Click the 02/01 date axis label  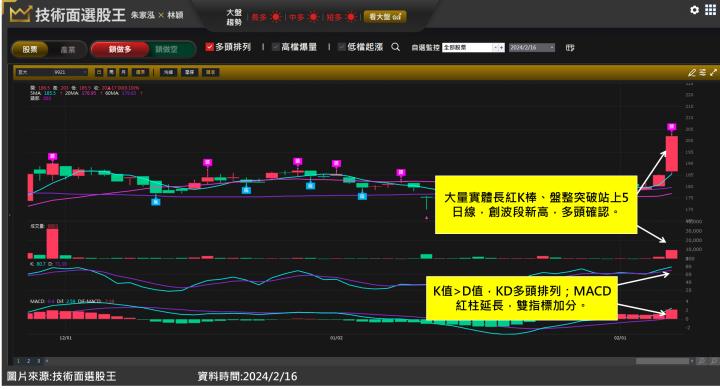620,338
